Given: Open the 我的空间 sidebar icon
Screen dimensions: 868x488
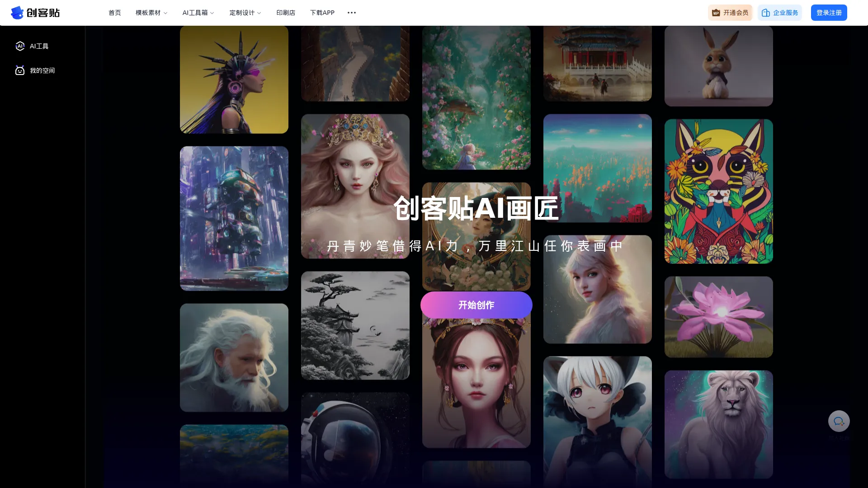Looking at the screenshot, I should [x=20, y=70].
